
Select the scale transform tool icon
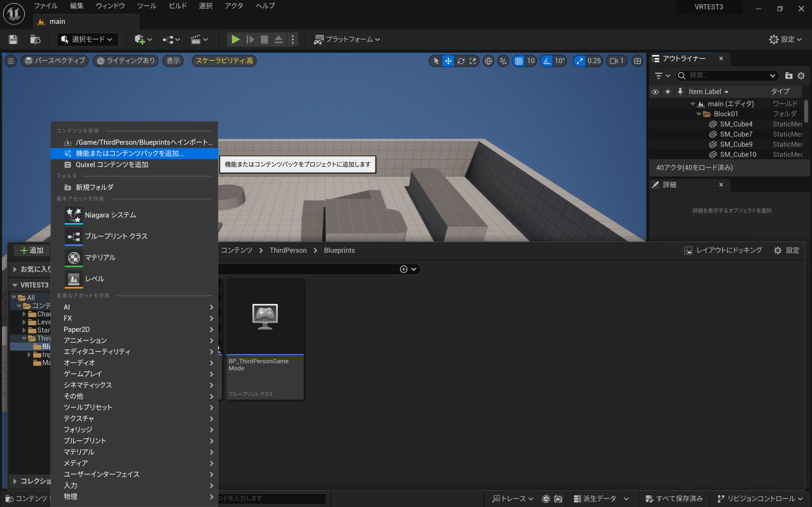(473, 61)
